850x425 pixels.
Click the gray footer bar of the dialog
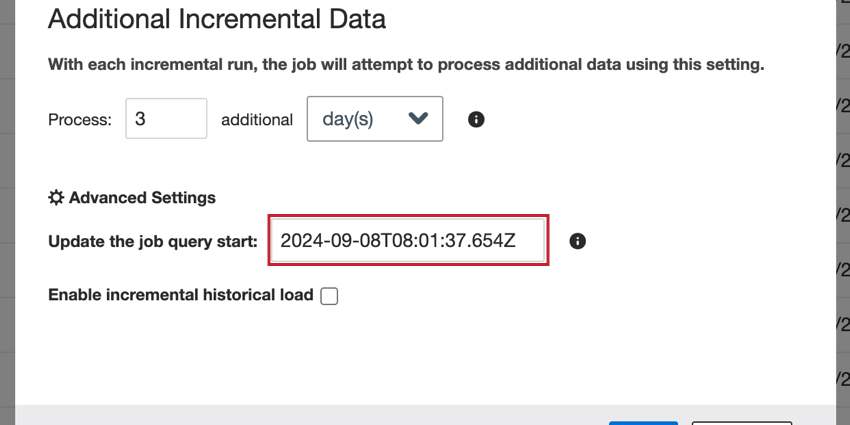tap(300, 415)
